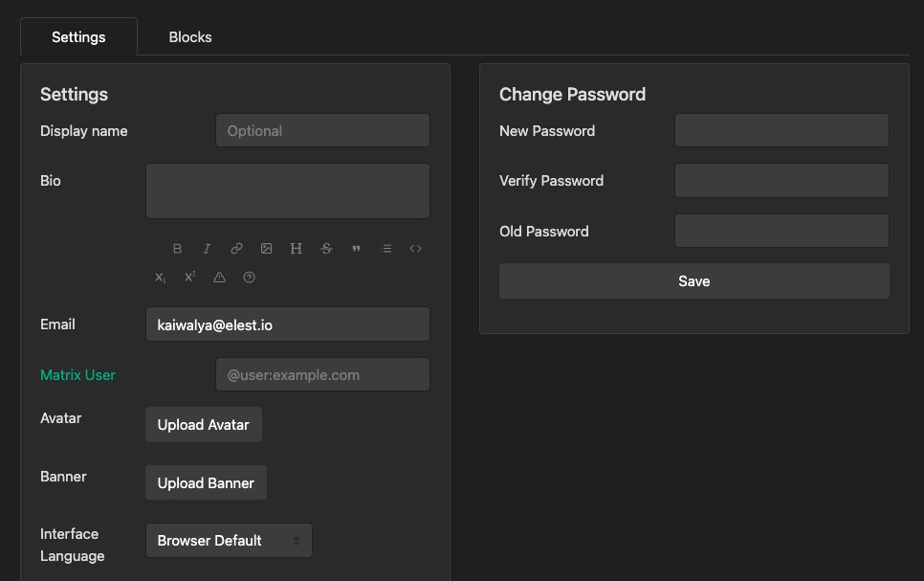Apply italic formatting in the Bio editor

coord(207,248)
